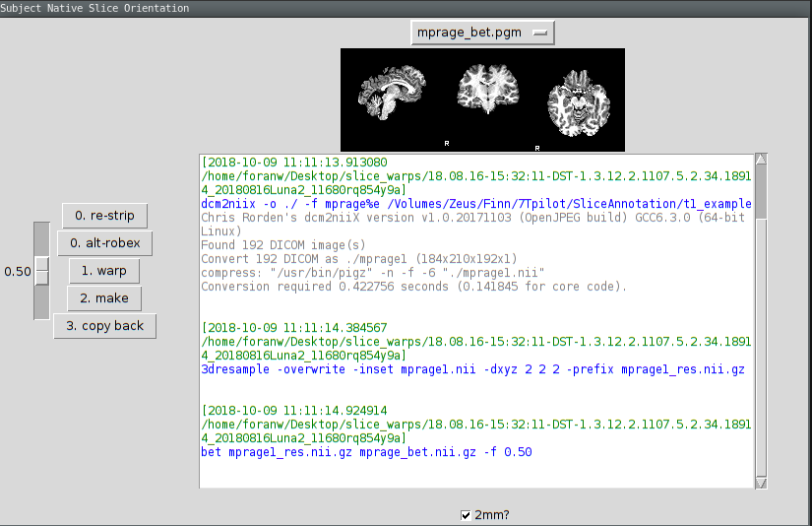Viewport: 812px width, 526px height.
Task: Open the mprage_bet.pgm image dropdown
Action: pos(482,33)
